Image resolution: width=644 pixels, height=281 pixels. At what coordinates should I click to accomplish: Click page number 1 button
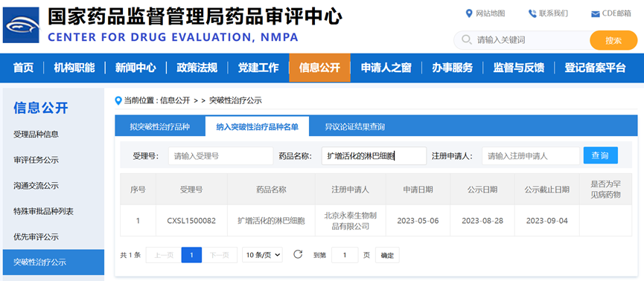click(191, 255)
